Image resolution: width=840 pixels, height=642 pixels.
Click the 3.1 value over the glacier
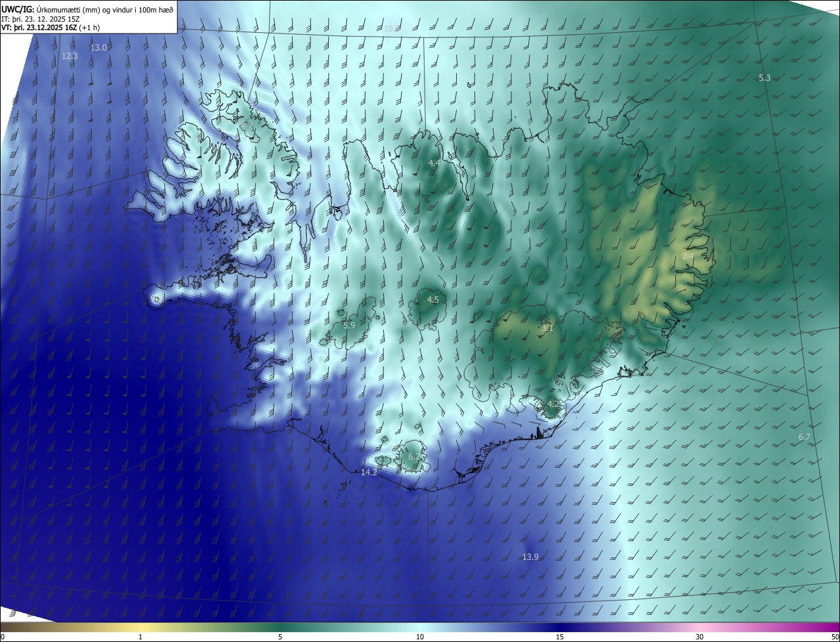tap(547, 328)
